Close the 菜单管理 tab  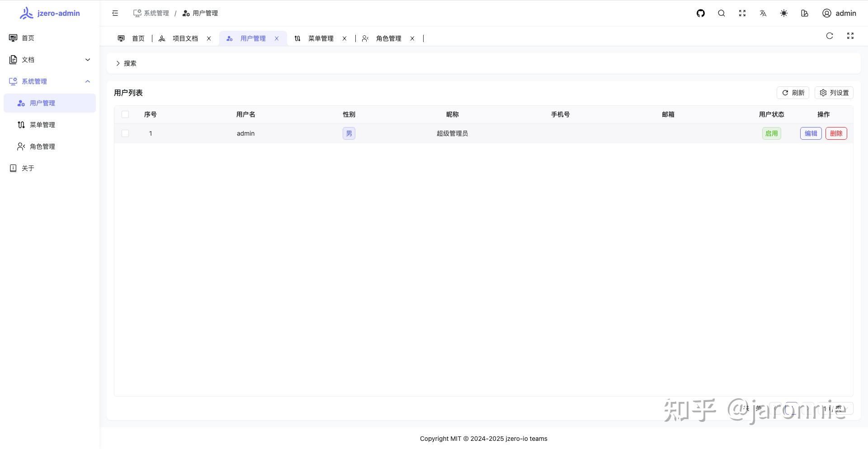point(344,38)
